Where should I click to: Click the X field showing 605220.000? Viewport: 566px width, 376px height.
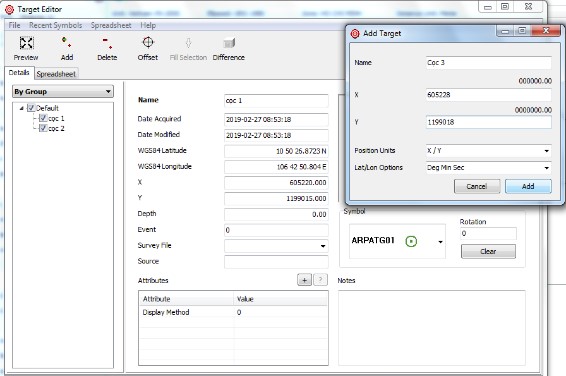click(276, 183)
